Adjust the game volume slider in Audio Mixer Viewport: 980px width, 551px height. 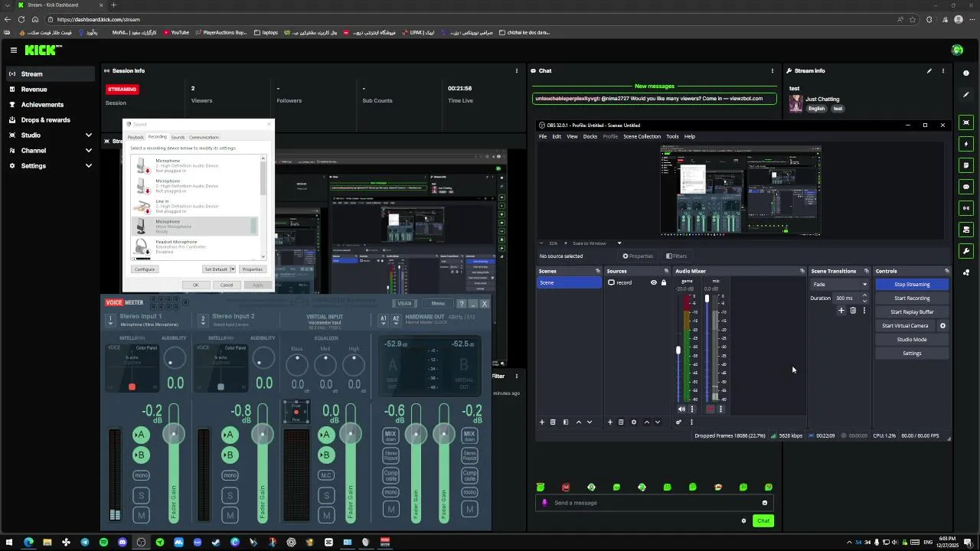pos(678,349)
